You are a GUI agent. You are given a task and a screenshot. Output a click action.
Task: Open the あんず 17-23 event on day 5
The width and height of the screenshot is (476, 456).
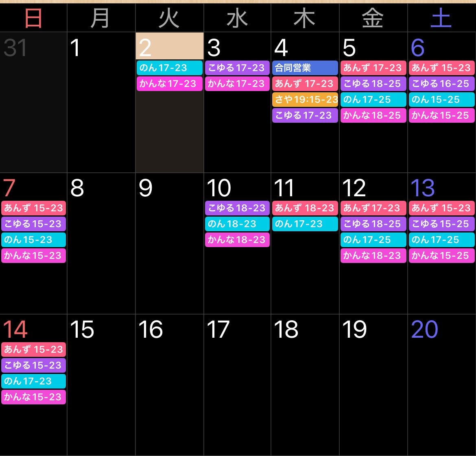point(373,68)
